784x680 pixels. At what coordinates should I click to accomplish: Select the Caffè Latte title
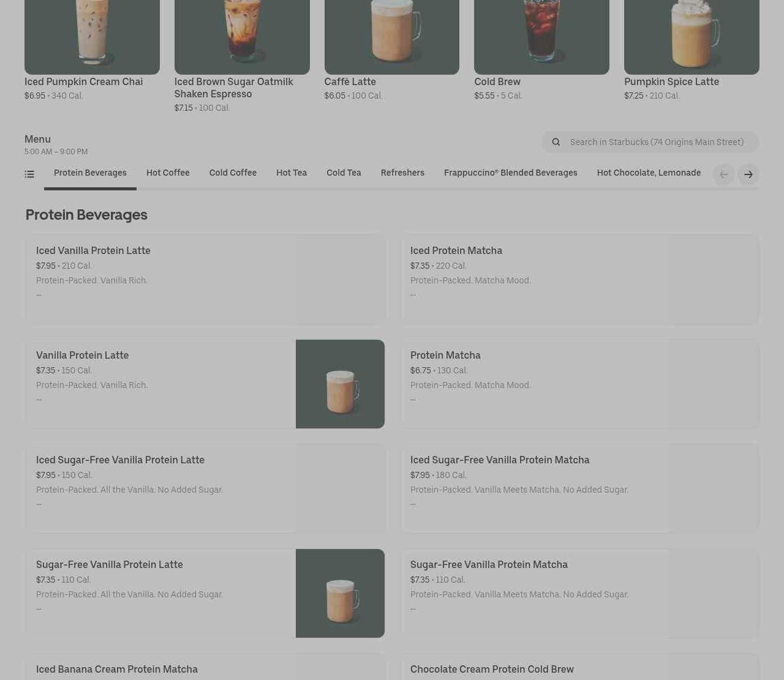[x=350, y=82]
